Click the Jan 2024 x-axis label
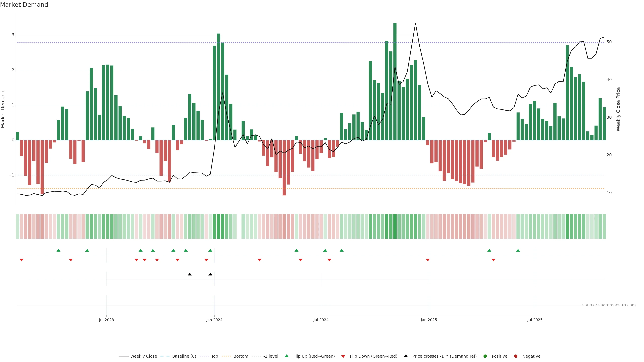Image resolution: width=644 pixels, height=362 pixels. pyautogui.click(x=214, y=320)
